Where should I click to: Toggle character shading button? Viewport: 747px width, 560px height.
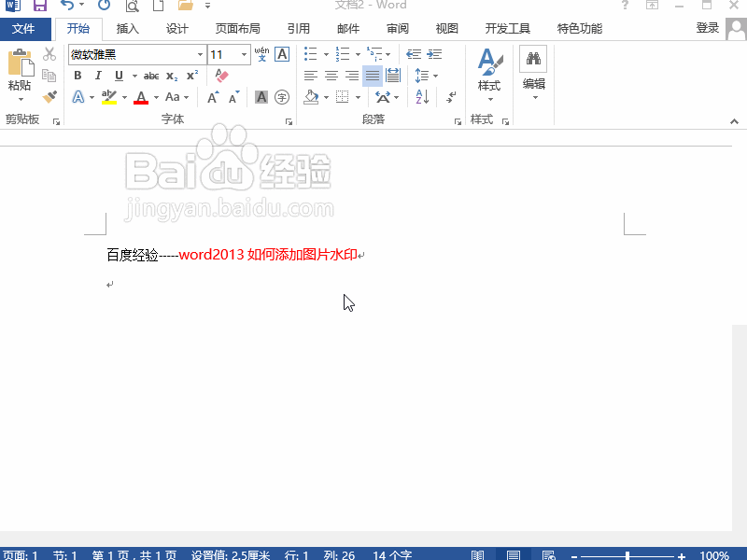[261, 97]
